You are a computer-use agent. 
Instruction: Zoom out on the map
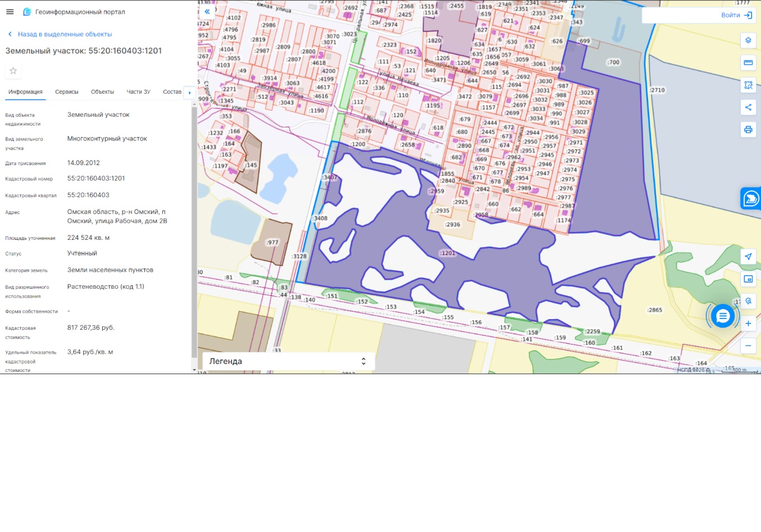[748, 345]
